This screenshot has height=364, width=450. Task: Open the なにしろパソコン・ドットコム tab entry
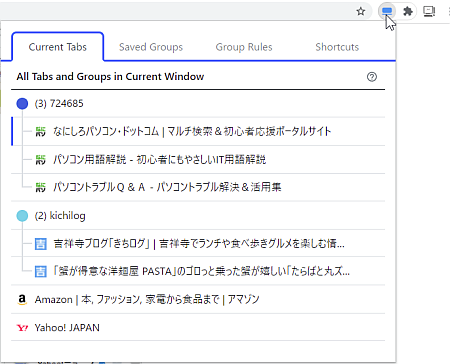tap(198, 131)
